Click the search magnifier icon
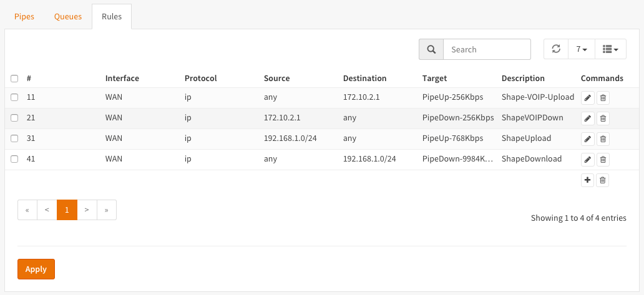 click(x=431, y=49)
